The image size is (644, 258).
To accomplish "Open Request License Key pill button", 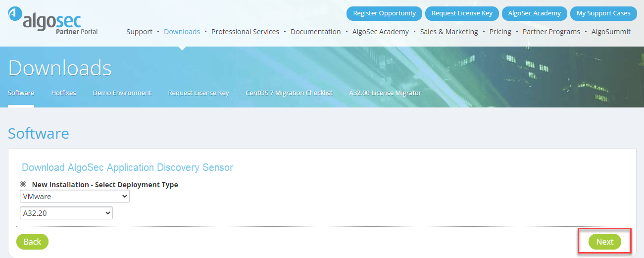I will coord(462,13).
